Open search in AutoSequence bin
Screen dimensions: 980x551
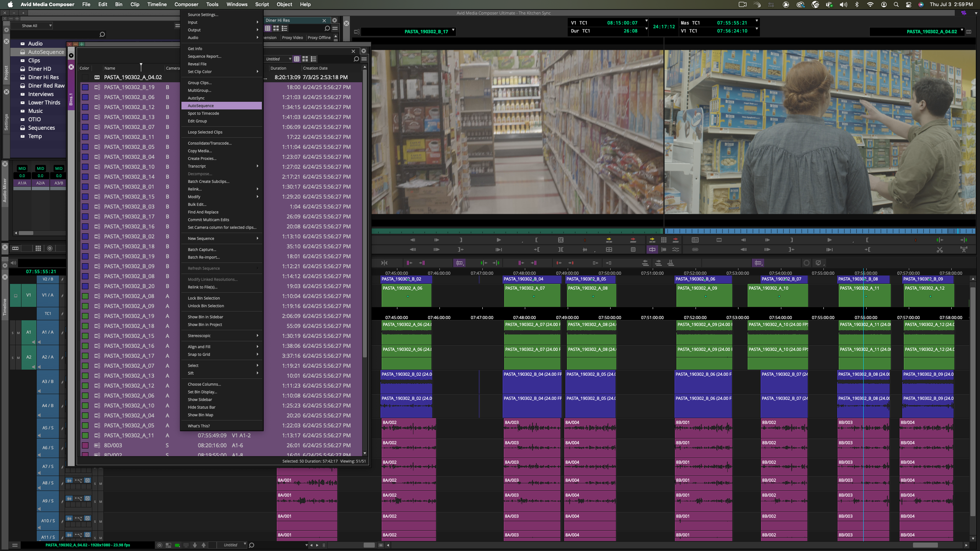click(356, 59)
